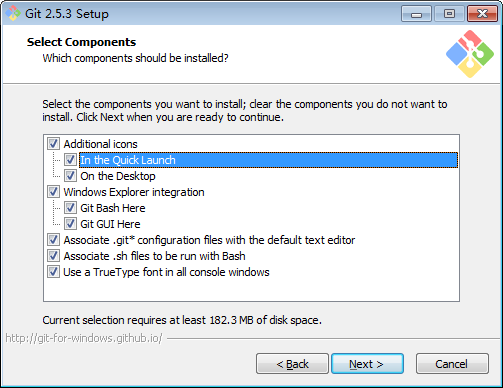Open the git-for-windows.github.io link
The height and width of the screenshot is (388, 503).
click(x=84, y=338)
